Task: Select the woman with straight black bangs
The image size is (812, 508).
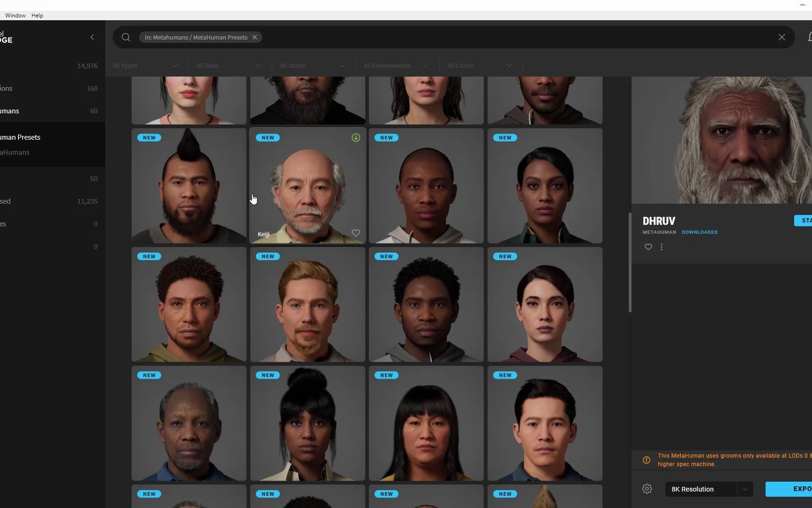Action: [x=426, y=423]
